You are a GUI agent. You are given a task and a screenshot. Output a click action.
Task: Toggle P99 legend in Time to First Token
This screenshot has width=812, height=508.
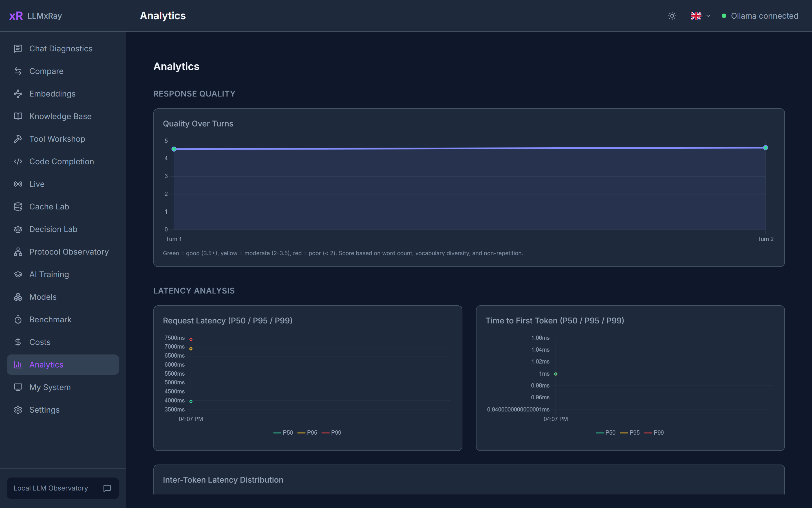click(654, 433)
